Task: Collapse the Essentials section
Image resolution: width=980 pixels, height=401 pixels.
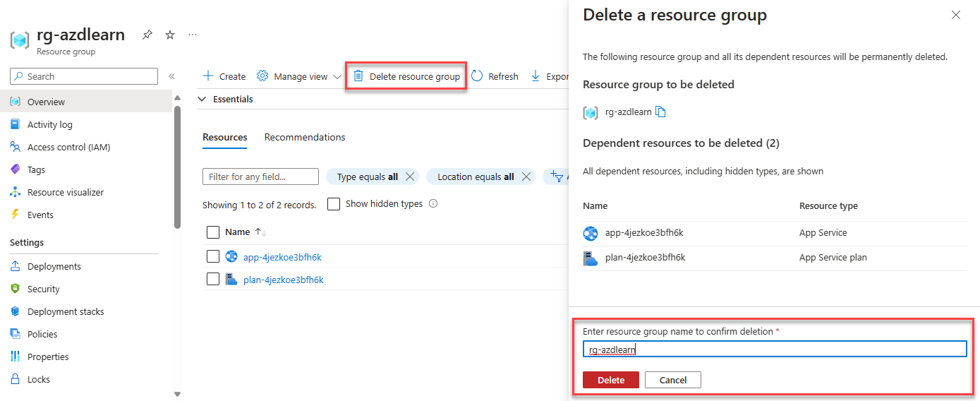Action: click(x=202, y=99)
